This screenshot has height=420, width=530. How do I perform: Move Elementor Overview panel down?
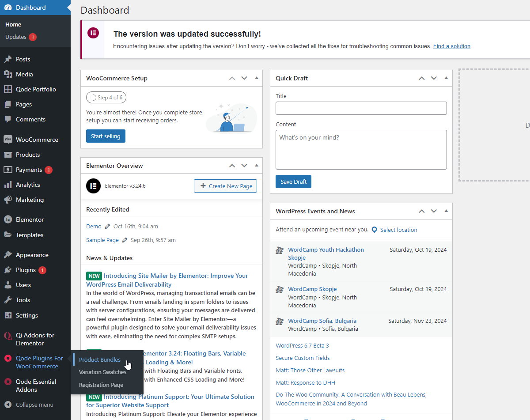pyautogui.click(x=244, y=166)
